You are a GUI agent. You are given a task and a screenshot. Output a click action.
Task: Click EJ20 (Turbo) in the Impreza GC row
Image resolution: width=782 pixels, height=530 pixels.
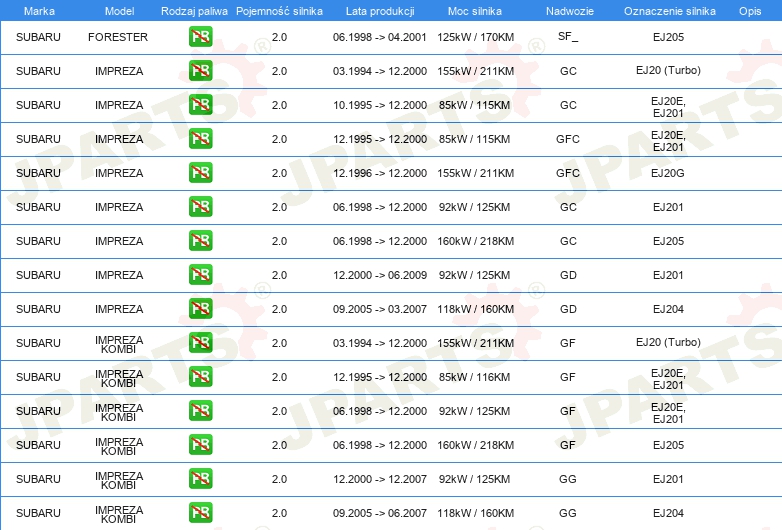(668, 70)
